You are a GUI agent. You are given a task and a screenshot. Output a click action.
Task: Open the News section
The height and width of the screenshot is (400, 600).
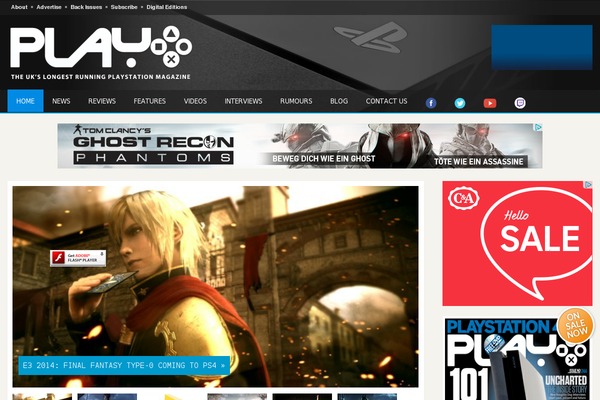61,101
